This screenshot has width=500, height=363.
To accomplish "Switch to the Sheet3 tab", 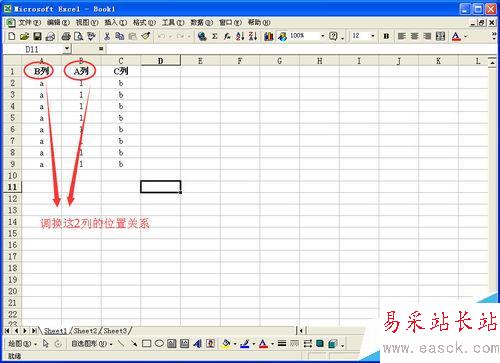I will click(x=115, y=331).
